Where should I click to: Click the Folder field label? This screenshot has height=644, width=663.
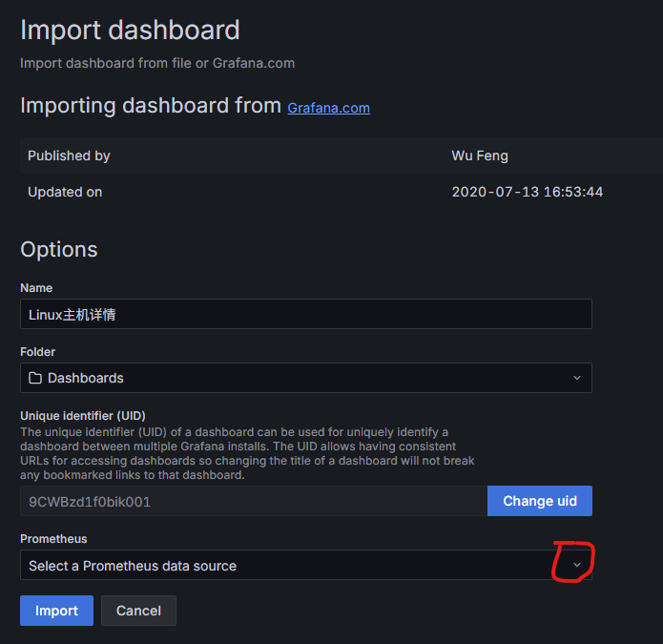(x=38, y=352)
